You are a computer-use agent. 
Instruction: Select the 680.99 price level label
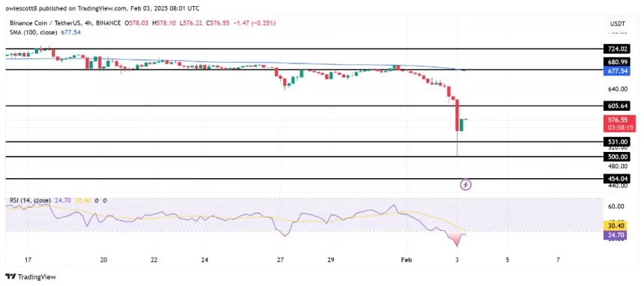pos(617,62)
